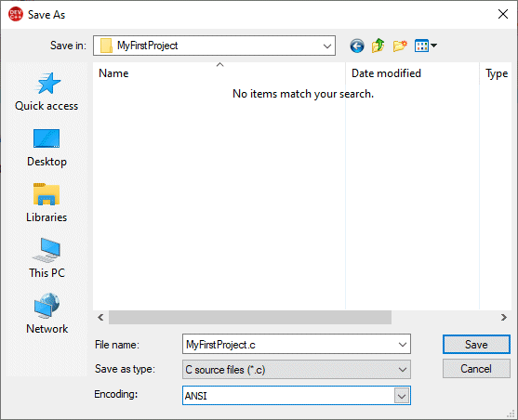Click the 'File name:' label
Screen dimensions: 518x420
(x=117, y=345)
